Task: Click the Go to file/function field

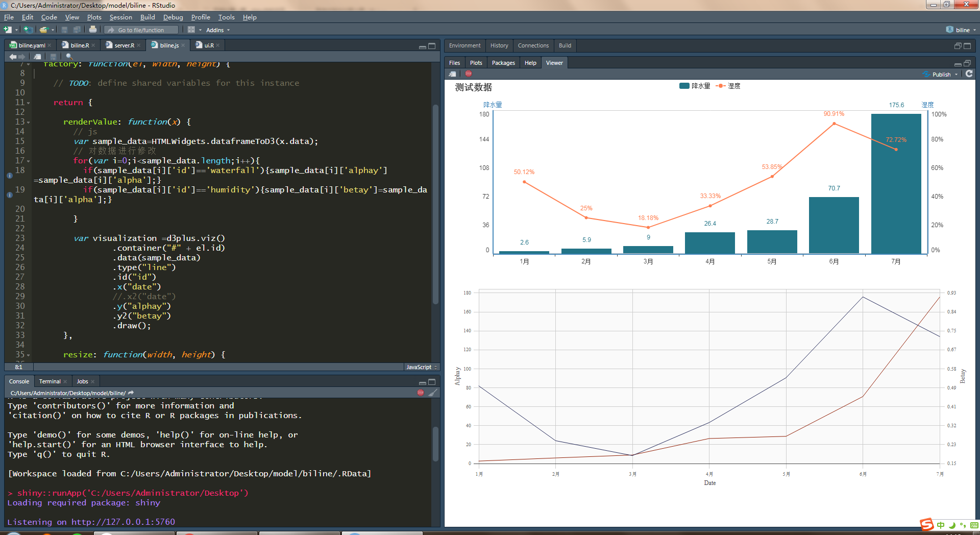Action: coord(141,30)
